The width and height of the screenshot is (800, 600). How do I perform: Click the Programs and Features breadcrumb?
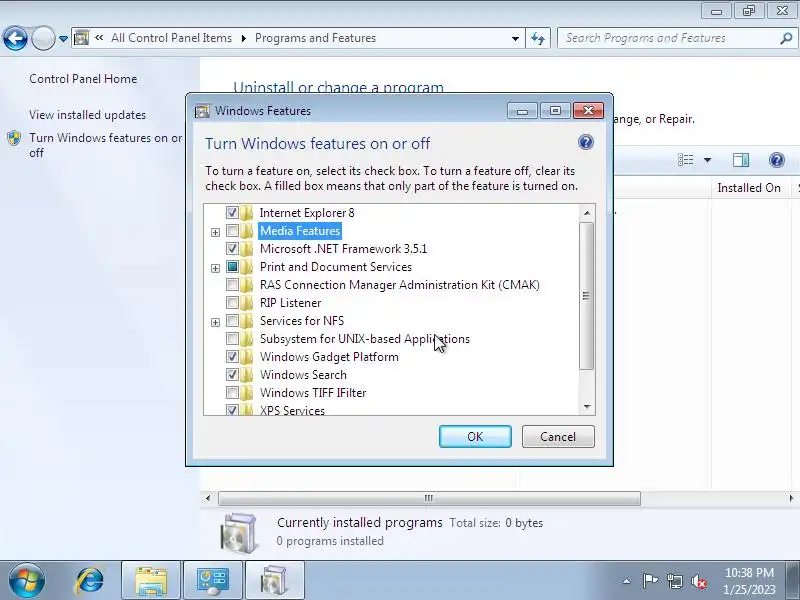tap(315, 38)
